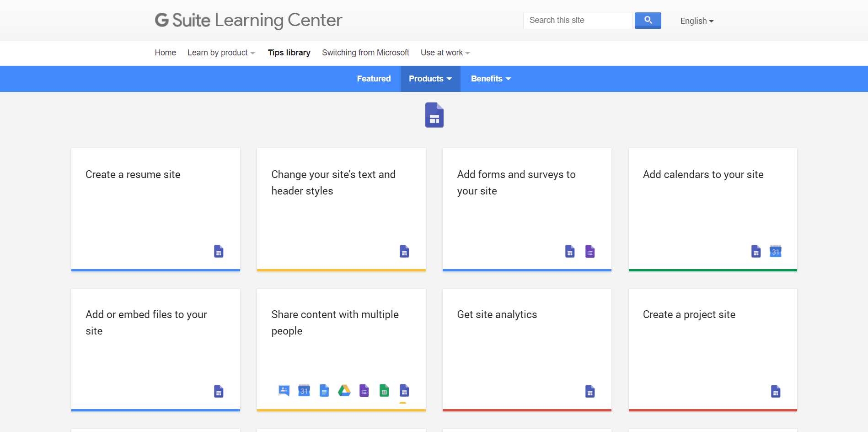
Task: Select the Featured tab
Action: [374, 79]
